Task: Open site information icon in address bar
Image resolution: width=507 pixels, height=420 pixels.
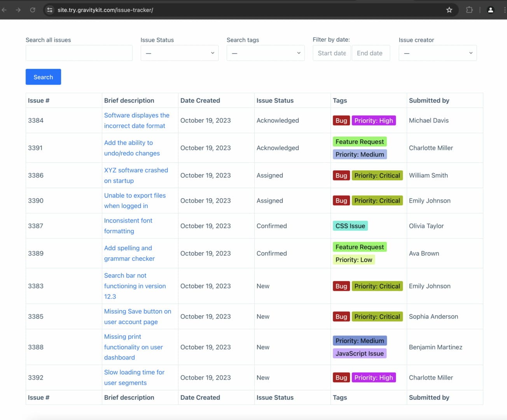Action: (x=50, y=10)
